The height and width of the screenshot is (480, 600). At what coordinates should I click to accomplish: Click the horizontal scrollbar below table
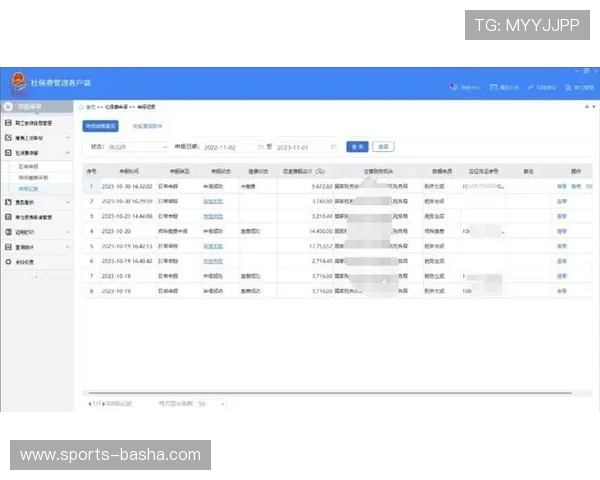click(x=330, y=393)
